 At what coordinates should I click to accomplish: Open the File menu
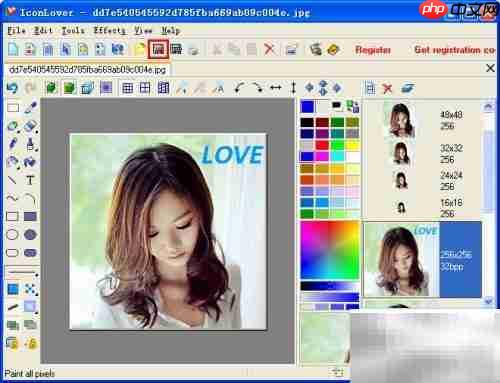[17, 31]
